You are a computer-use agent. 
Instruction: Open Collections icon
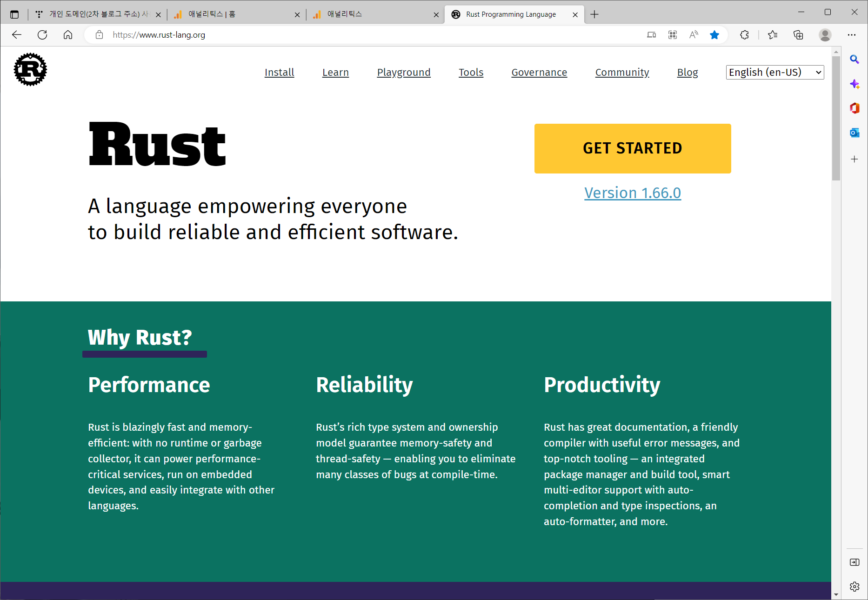[798, 35]
